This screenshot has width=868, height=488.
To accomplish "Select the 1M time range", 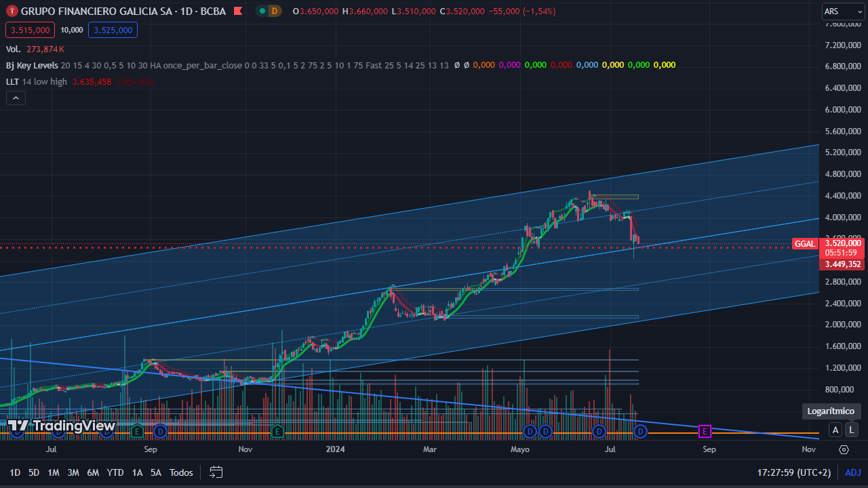I will (x=54, y=472).
